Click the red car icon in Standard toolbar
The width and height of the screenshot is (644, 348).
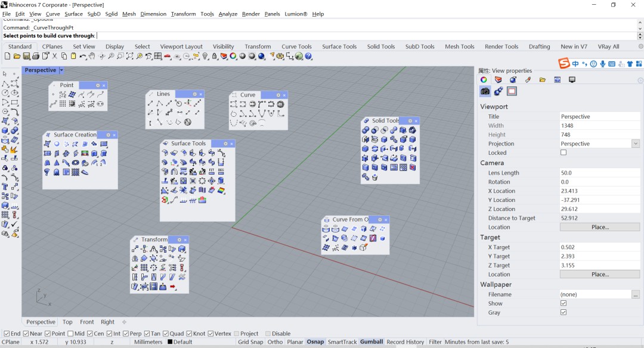tap(168, 56)
